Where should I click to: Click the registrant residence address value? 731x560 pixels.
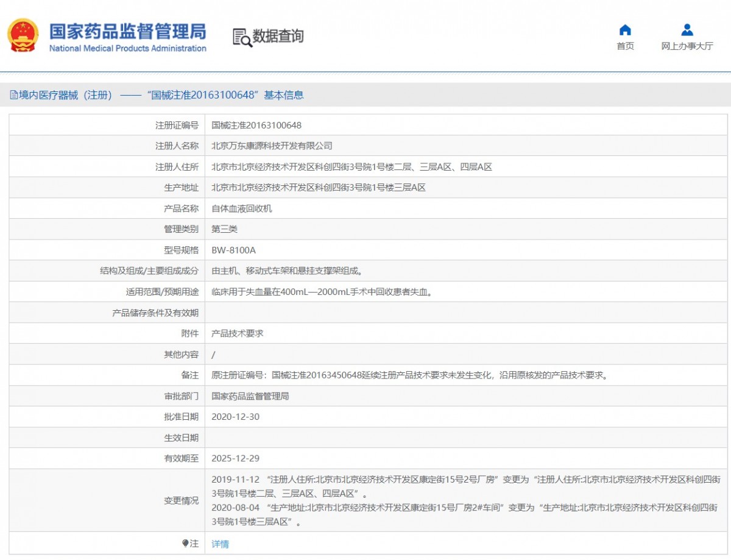(351, 167)
